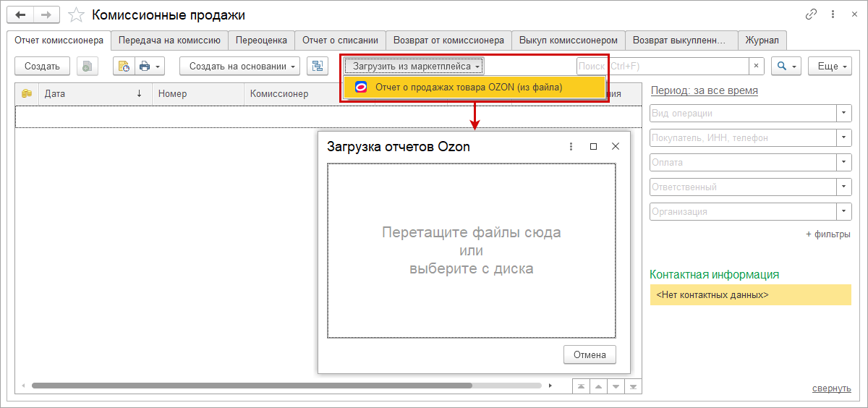Click the Ответственный input field
The image size is (868, 408).
point(743,187)
